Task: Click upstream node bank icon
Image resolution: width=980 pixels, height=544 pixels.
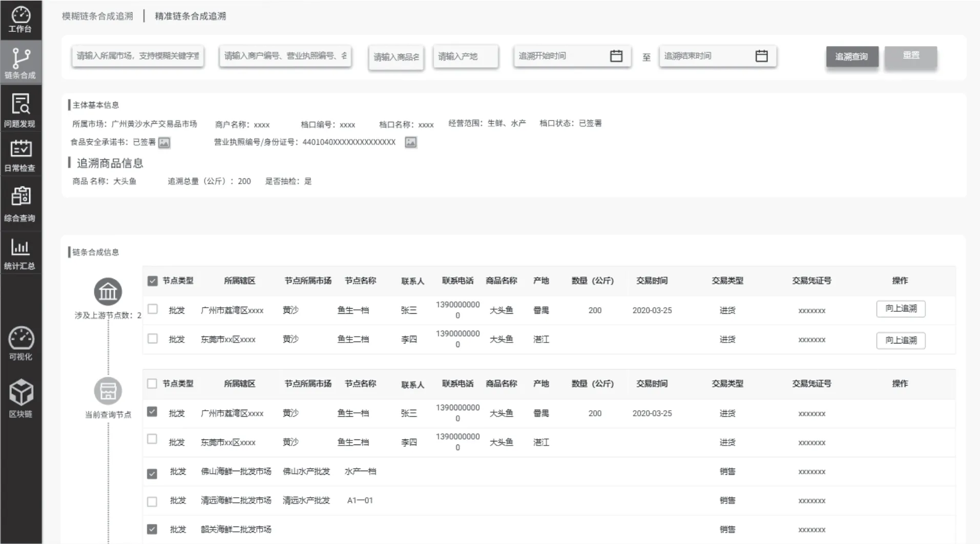Action: 108,292
